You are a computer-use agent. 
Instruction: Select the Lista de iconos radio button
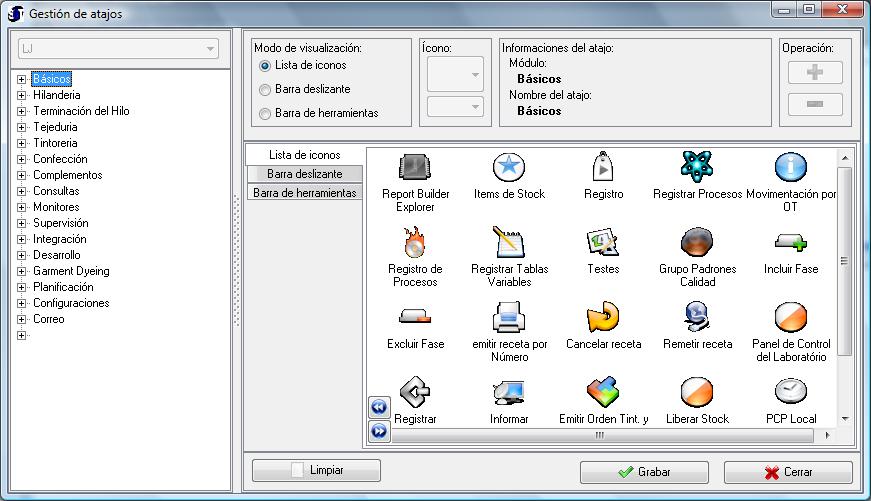265,66
